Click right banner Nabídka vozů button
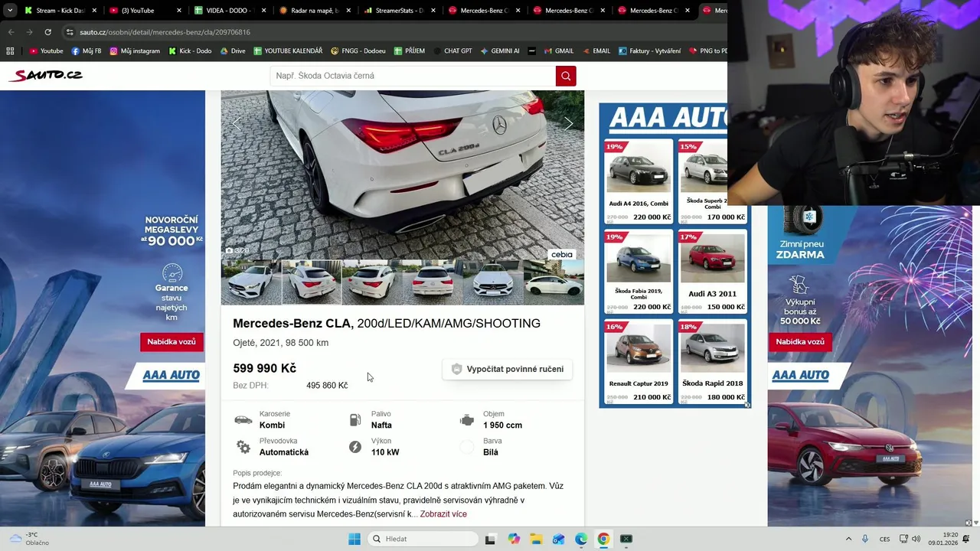 click(x=800, y=342)
